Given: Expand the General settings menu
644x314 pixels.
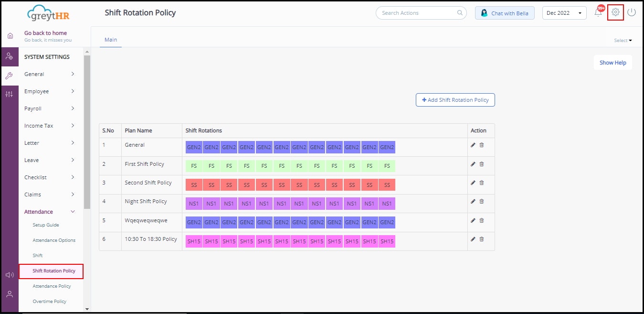Looking at the screenshot, I should pos(50,74).
